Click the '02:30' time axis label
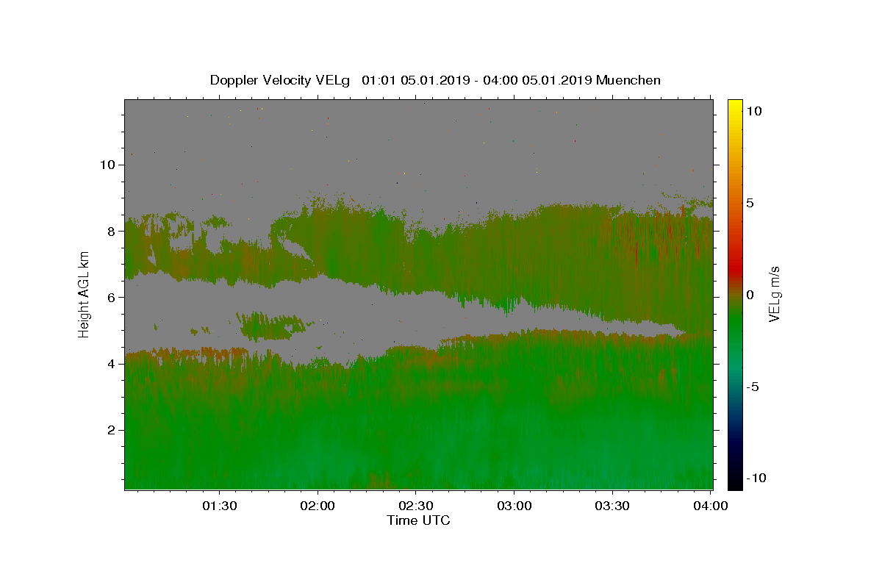The height and width of the screenshot is (588, 882). 415,506
